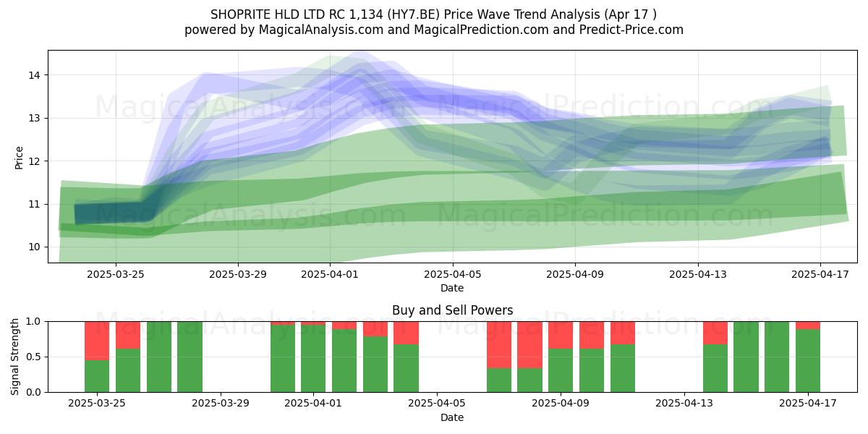
Task: Click red sell segment of 2025-04-07 bar
Action: (x=499, y=344)
